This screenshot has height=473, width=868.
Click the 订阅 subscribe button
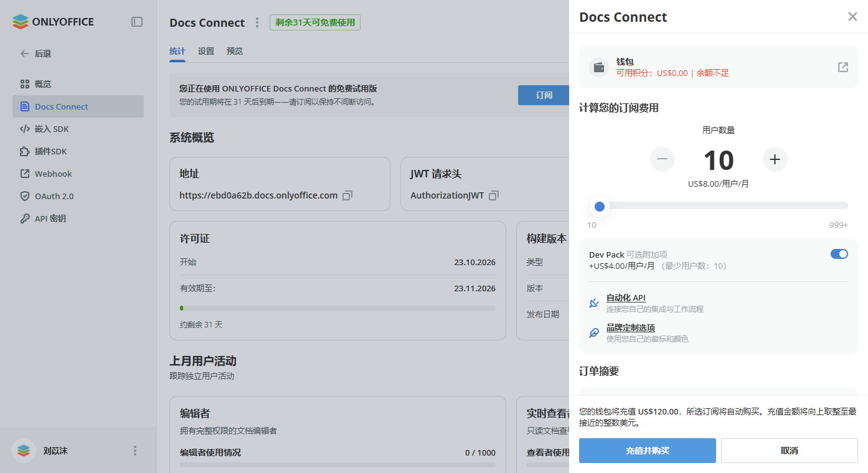[x=544, y=95]
